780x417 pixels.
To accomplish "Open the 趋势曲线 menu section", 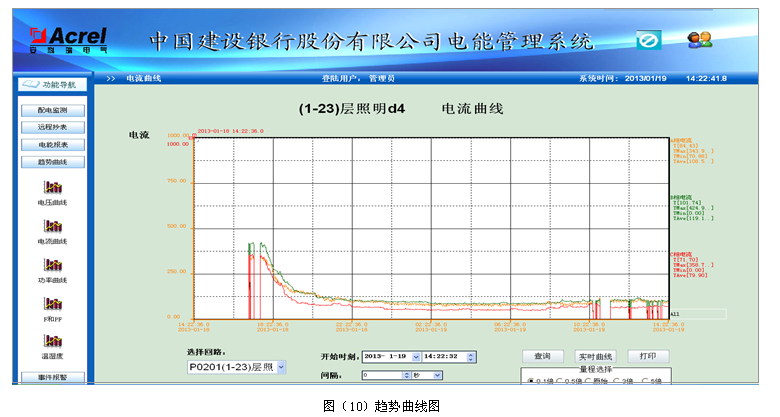I will (x=53, y=162).
